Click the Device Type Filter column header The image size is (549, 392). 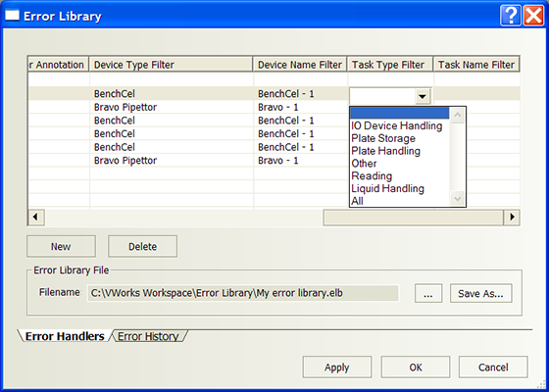[x=171, y=65]
